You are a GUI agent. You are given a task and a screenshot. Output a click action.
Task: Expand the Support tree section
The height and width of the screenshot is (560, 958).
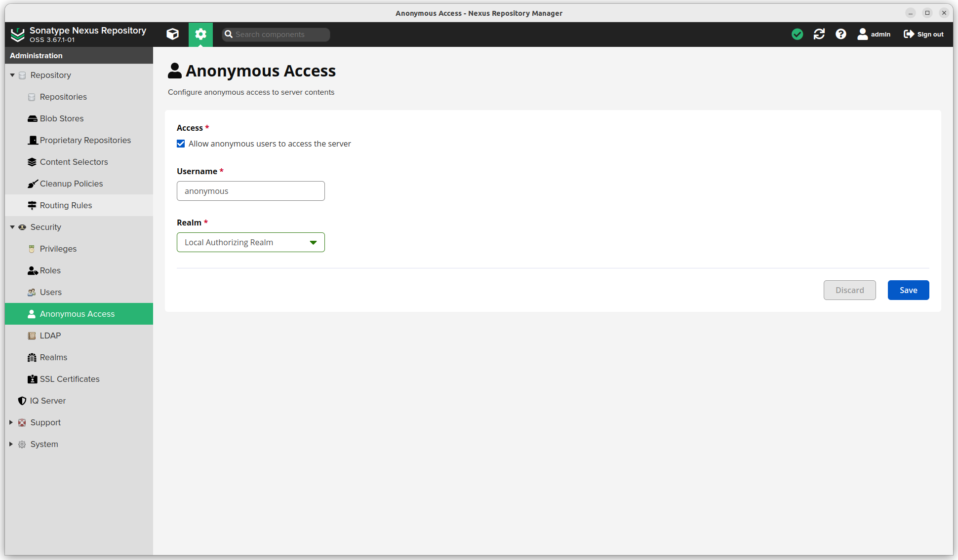(x=11, y=422)
